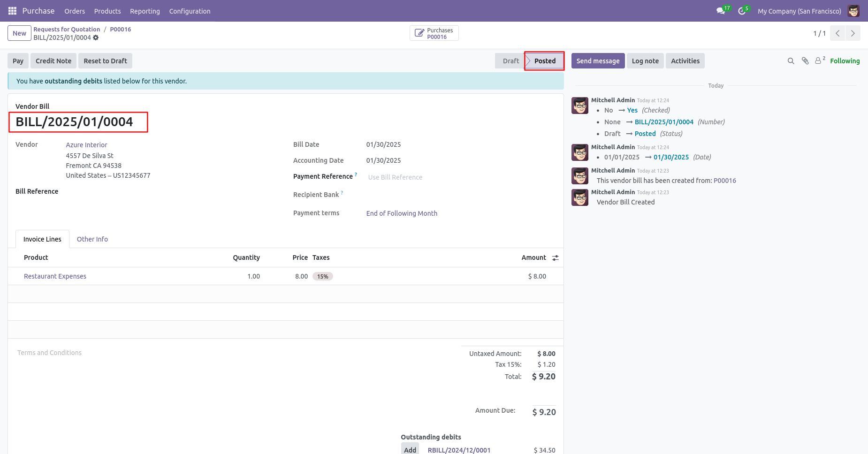Click the End of Following Month payment terms
The image size is (868, 454).
click(402, 213)
